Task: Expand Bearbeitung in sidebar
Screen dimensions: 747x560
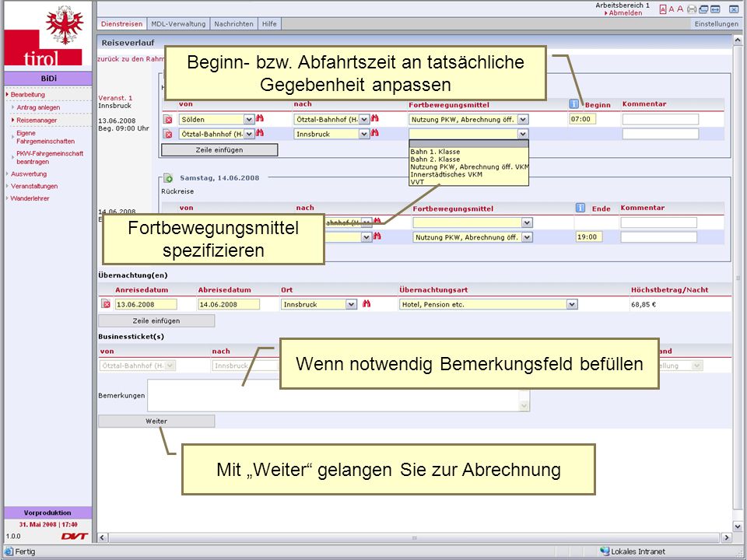Action: point(28,95)
